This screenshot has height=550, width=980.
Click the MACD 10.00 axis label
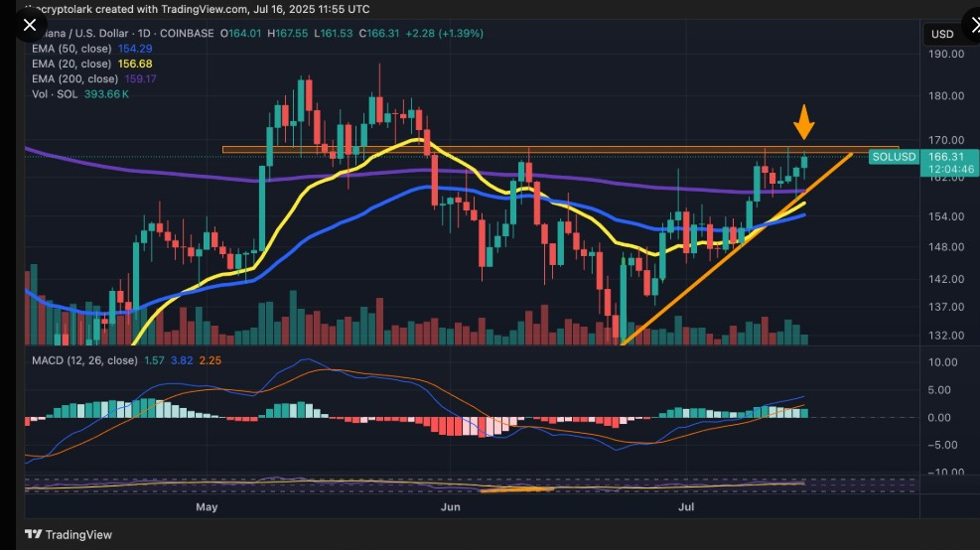coord(943,362)
